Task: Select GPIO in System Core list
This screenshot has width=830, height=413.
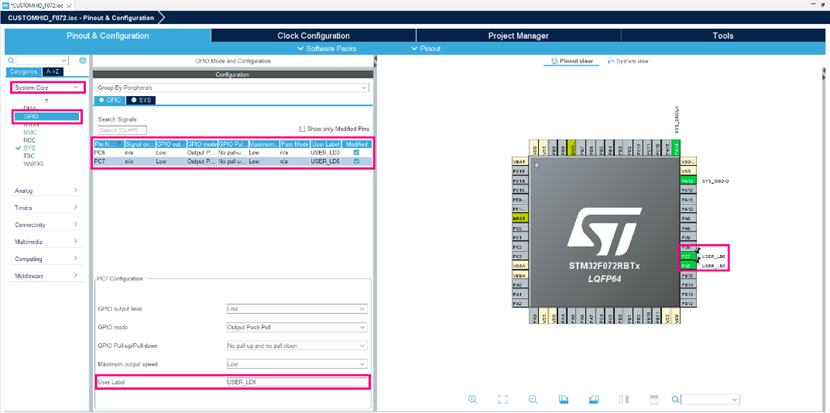Action: coord(47,116)
